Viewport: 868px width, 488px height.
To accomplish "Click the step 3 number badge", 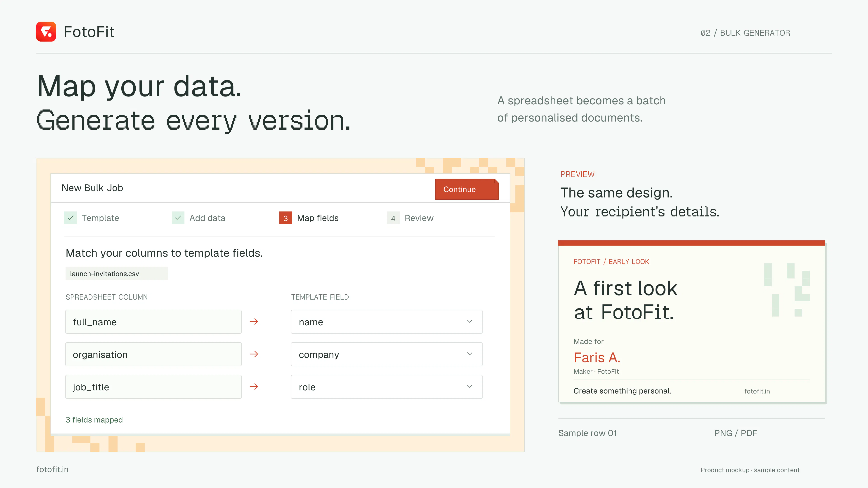I will (286, 218).
